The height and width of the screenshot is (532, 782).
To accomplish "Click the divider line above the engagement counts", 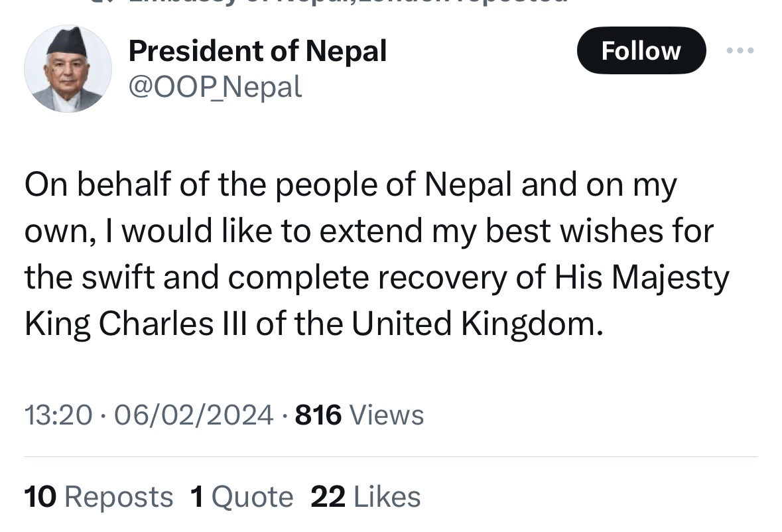I will pos(391,456).
